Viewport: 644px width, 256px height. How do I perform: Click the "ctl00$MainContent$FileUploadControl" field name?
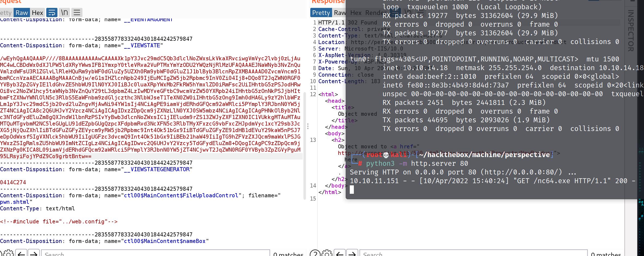point(181,195)
